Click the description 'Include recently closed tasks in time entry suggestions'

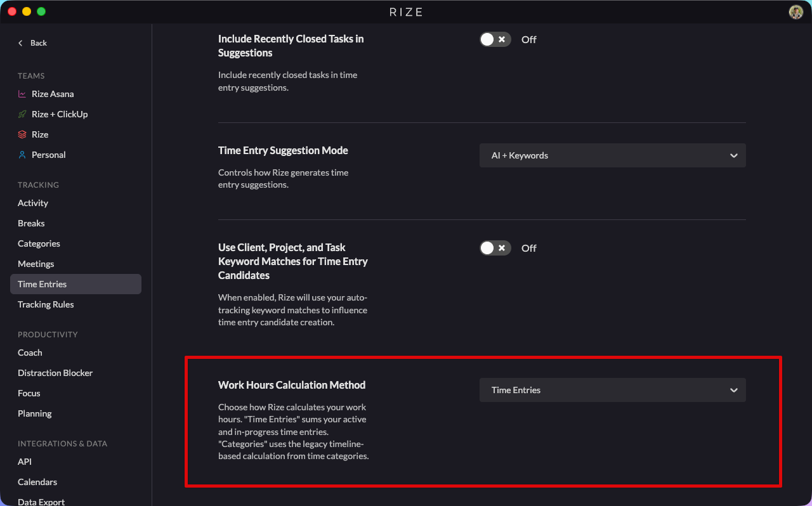click(x=288, y=81)
